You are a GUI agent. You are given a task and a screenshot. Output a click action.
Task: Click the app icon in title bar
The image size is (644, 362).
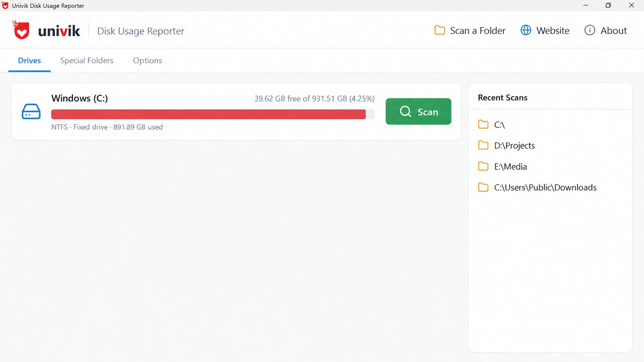point(5,5)
